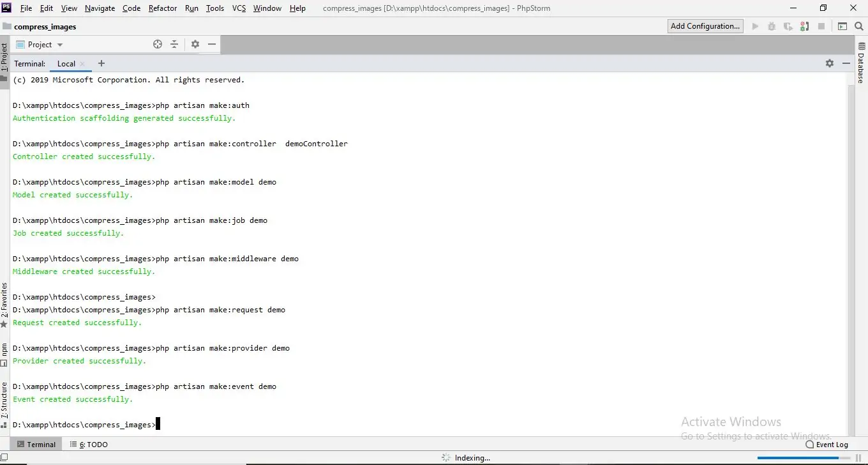This screenshot has width=868, height=465.
Task: Click the compress_images breadcrumb folder
Action: click(x=40, y=27)
